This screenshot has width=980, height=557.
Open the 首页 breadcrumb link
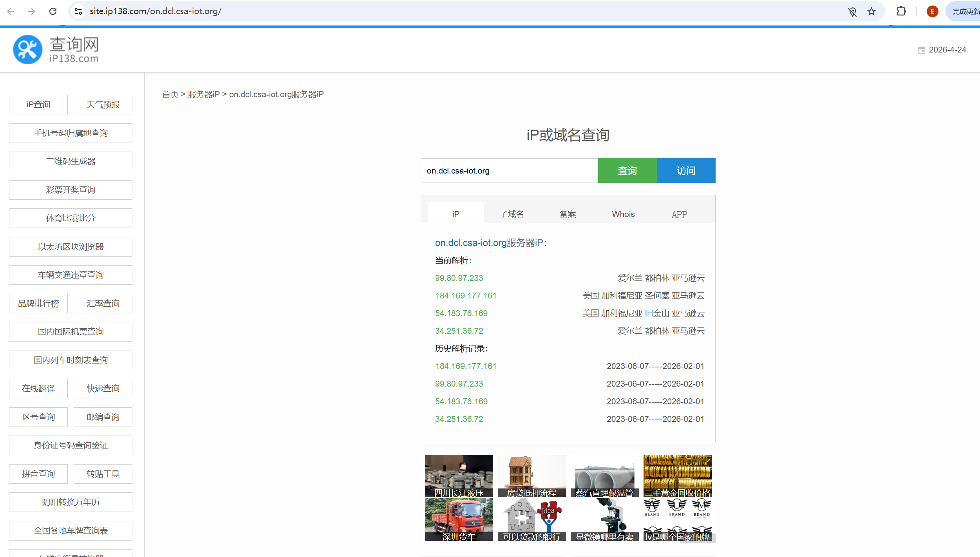(x=170, y=94)
